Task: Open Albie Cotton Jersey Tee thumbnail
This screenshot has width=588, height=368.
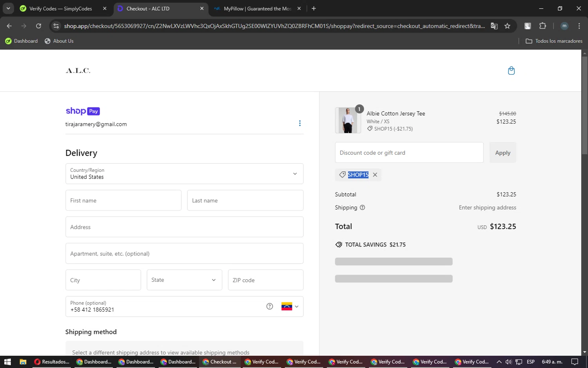Action: (x=348, y=120)
